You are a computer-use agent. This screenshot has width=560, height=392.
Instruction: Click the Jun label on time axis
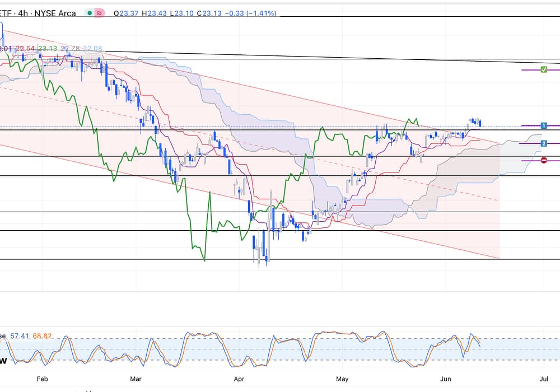point(446,379)
